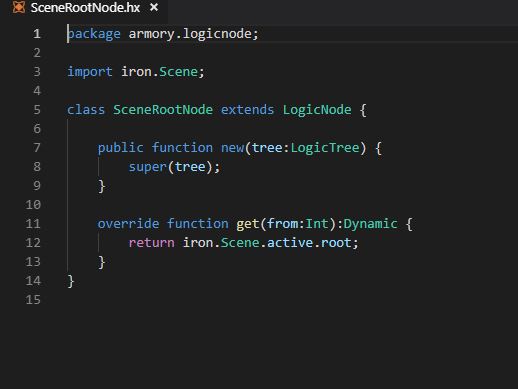This screenshot has width=518, height=389.
Task: Place the cursor on the 'package' keyword
Action: (x=94, y=34)
